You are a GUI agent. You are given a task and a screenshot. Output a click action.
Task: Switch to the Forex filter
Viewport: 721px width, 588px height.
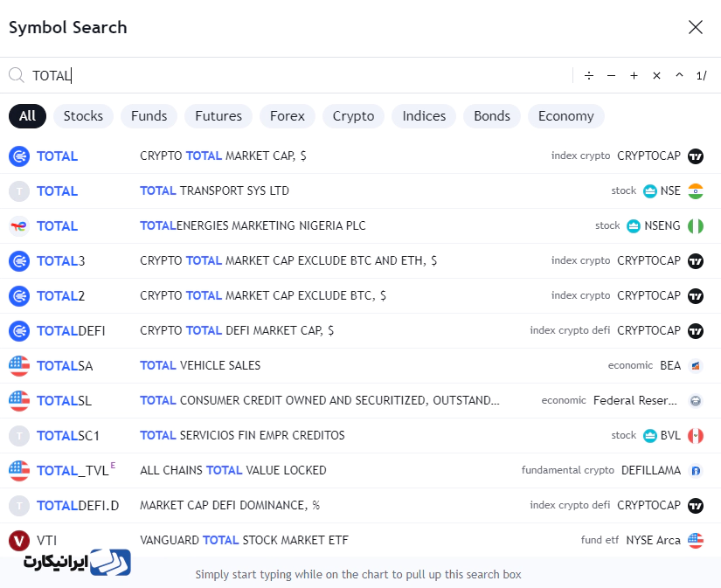click(288, 116)
